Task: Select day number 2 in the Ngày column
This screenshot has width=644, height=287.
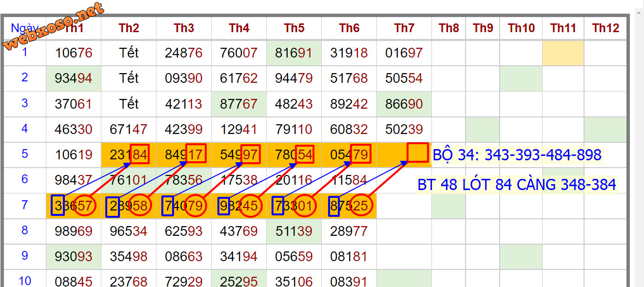Action: tap(25, 77)
